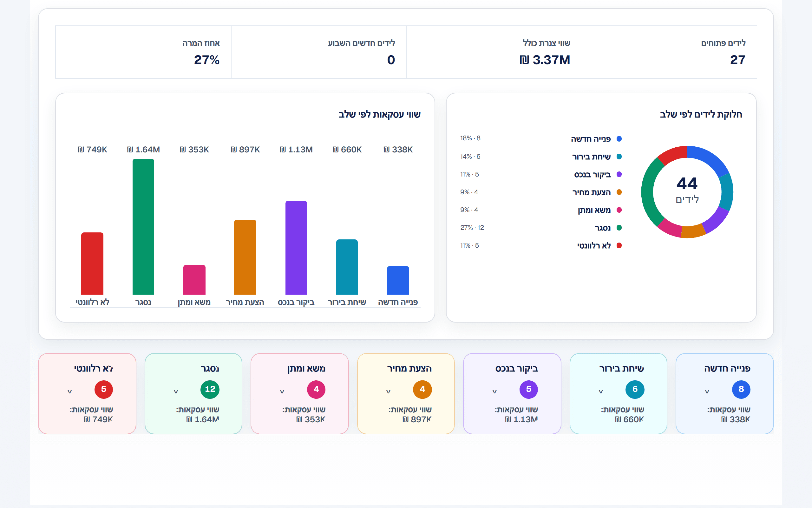Click the pink legend dot for משא ומתן
Screen dimensions: 812x508
(619, 210)
